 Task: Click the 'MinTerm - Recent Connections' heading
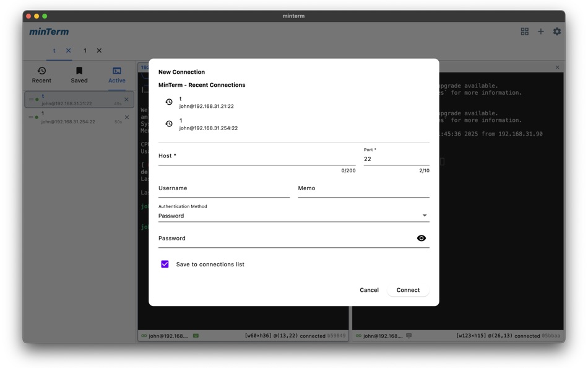202,85
